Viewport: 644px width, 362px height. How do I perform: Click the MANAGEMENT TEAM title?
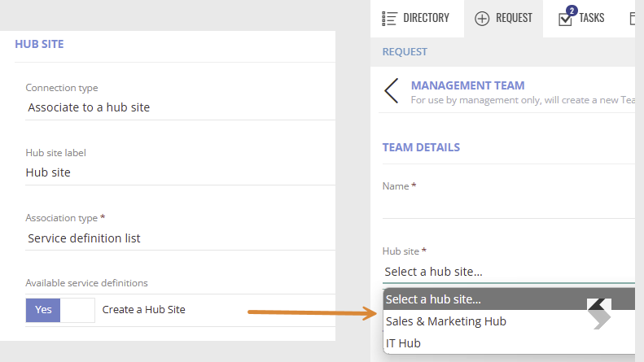click(x=468, y=85)
